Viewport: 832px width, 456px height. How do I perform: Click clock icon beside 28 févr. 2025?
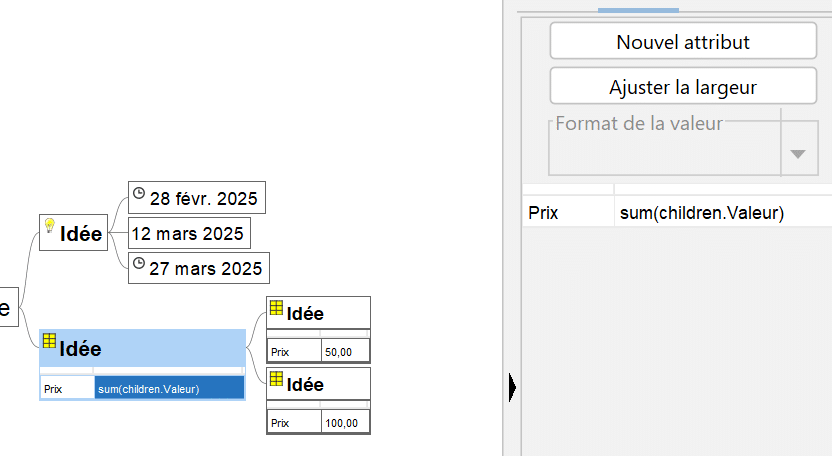point(139,192)
